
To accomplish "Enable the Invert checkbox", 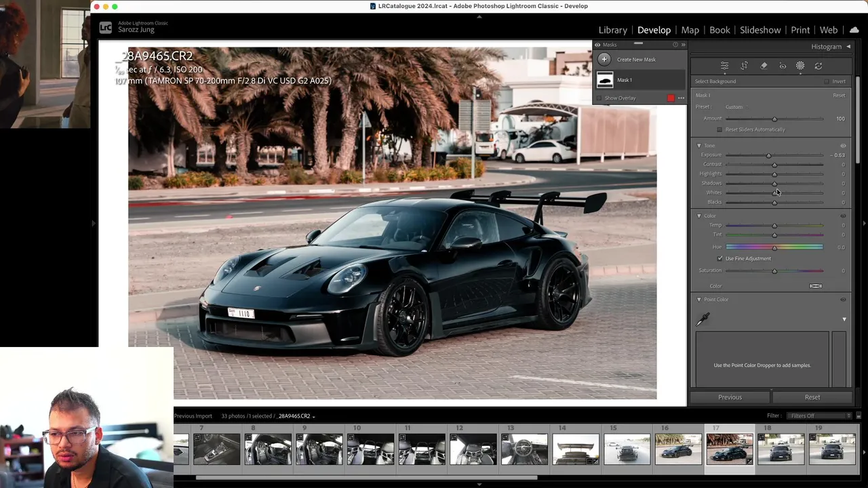I will [826, 81].
